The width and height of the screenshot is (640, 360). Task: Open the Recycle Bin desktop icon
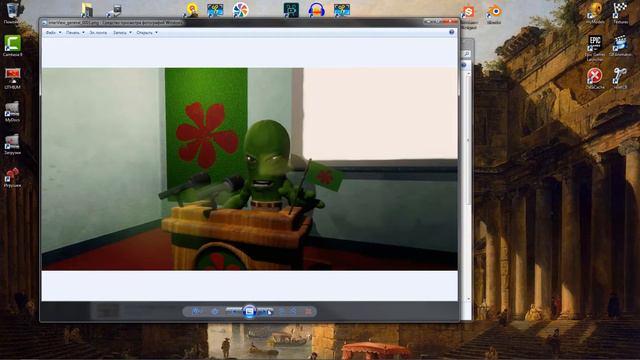pyautogui.click(x=13, y=12)
